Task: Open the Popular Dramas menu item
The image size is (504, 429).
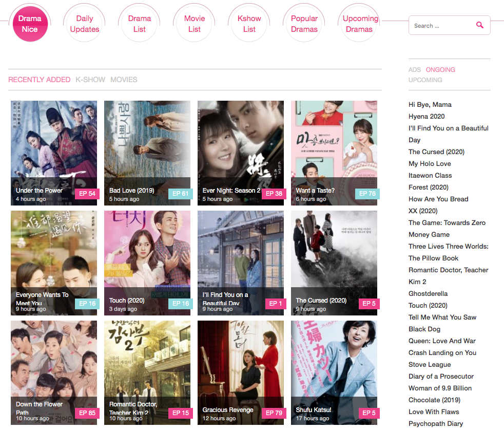Action: point(304,24)
